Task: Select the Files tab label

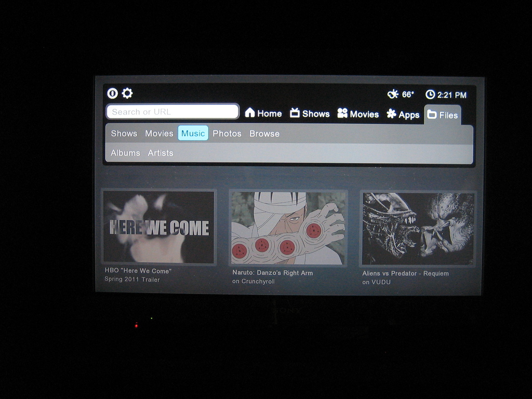Action: pos(448,115)
